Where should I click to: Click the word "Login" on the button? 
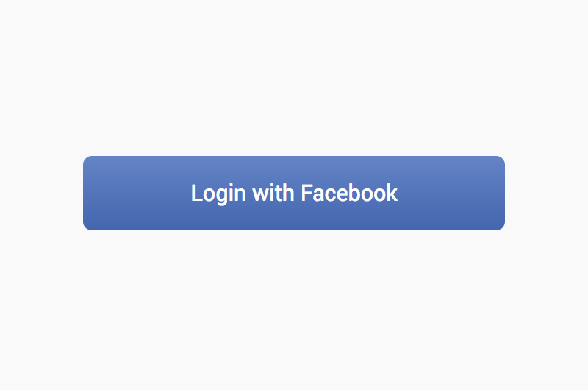(218, 194)
